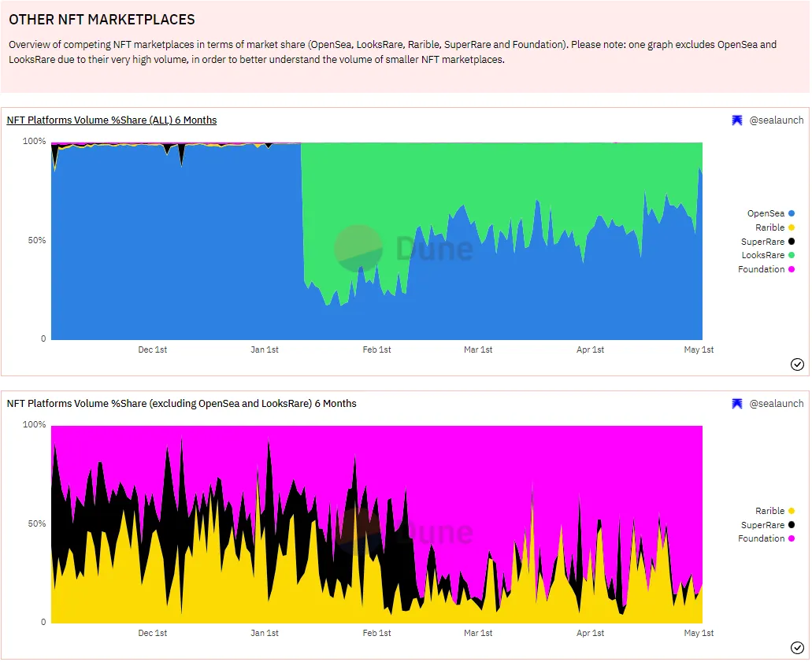812x662 pixels.
Task: Click @sealaunch author link on bottom chart
Action: point(776,404)
